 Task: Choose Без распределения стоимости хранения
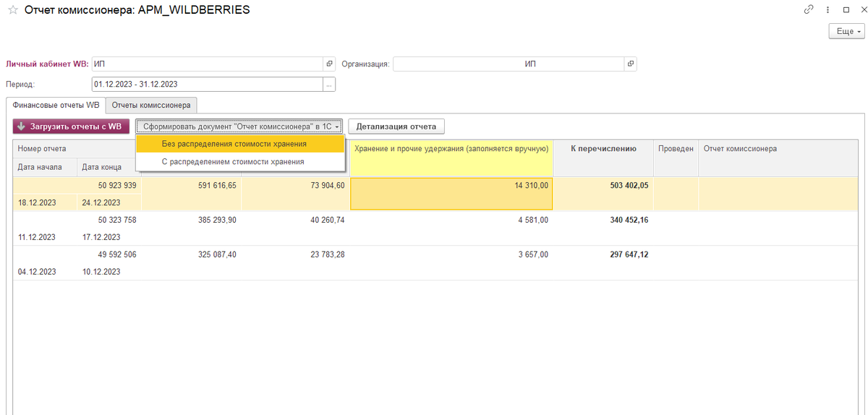(240, 144)
